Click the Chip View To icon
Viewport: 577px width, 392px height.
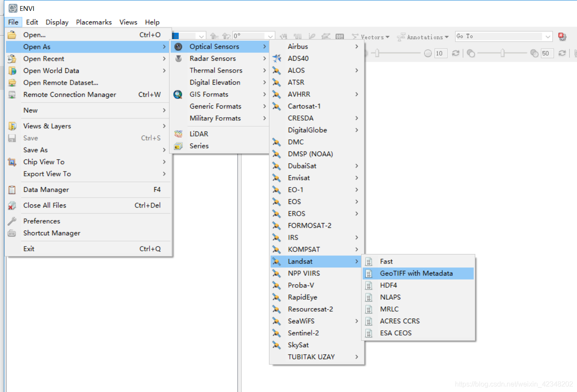[x=12, y=162]
